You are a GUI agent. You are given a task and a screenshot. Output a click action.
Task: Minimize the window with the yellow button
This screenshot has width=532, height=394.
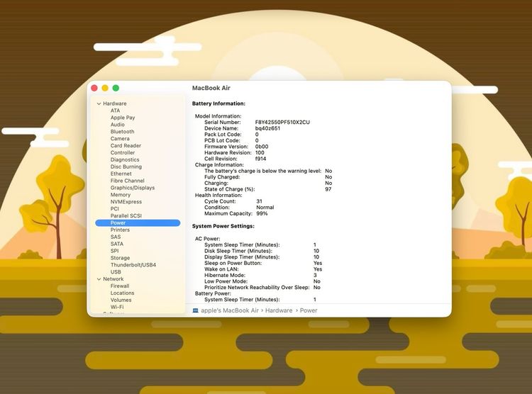tap(105, 88)
